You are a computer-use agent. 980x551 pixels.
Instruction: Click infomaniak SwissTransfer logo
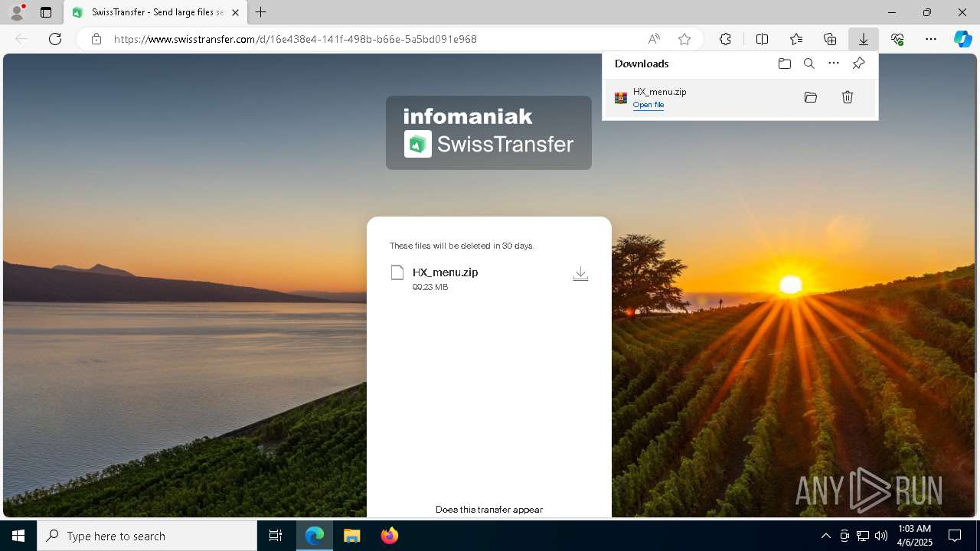(488, 132)
